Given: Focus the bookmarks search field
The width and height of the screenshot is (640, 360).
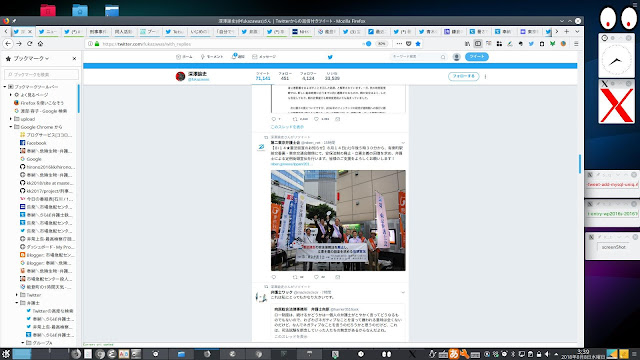Looking at the screenshot, I should (41, 74).
